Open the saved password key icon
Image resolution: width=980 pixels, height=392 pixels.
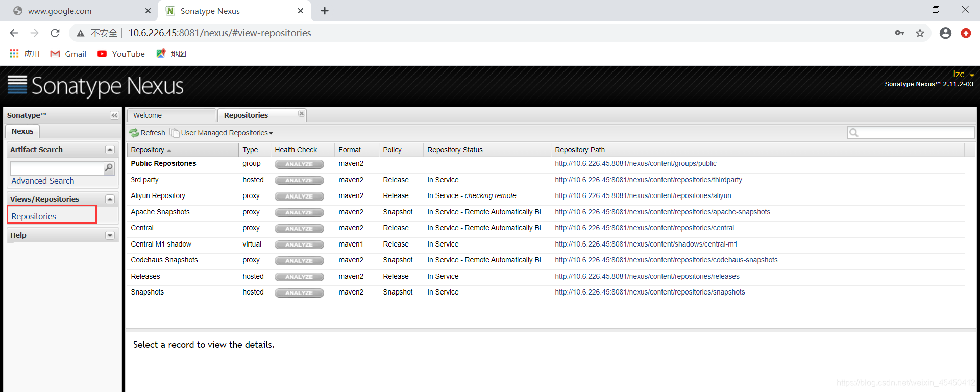coord(899,33)
